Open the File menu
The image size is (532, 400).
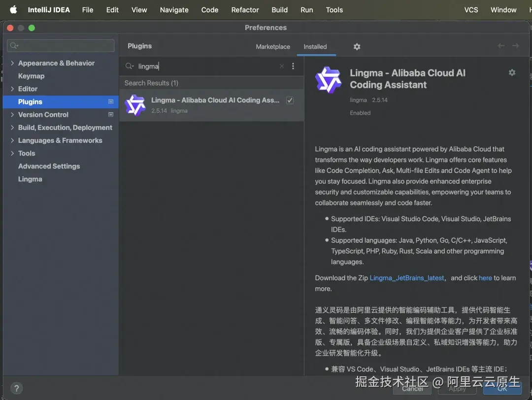click(88, 10)
